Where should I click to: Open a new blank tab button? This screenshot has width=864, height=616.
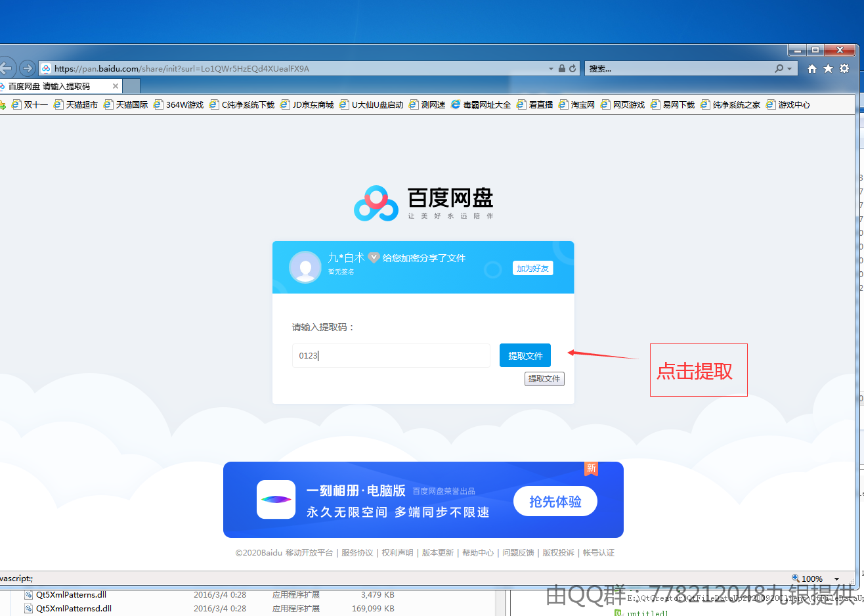click(131, 86)
